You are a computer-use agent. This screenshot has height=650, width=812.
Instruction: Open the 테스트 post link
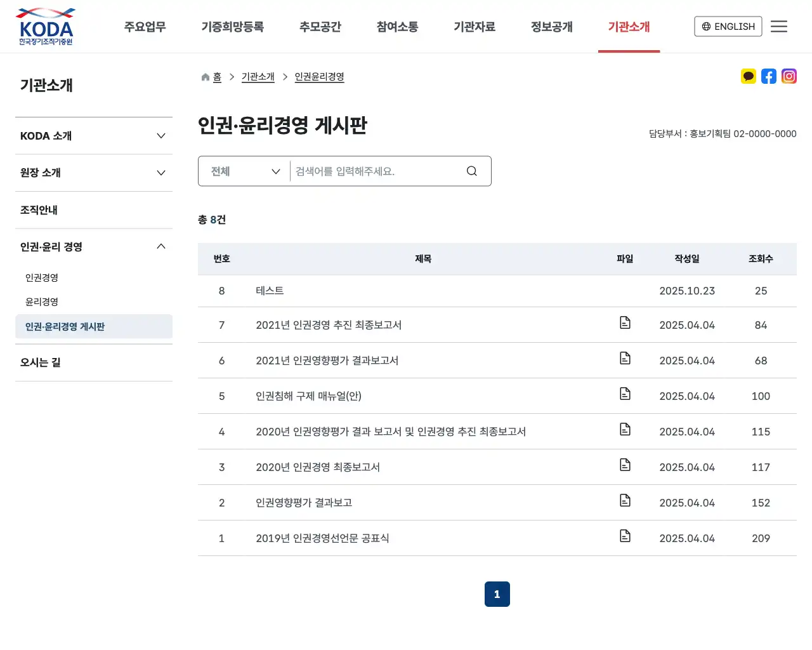tap(270, 291)
